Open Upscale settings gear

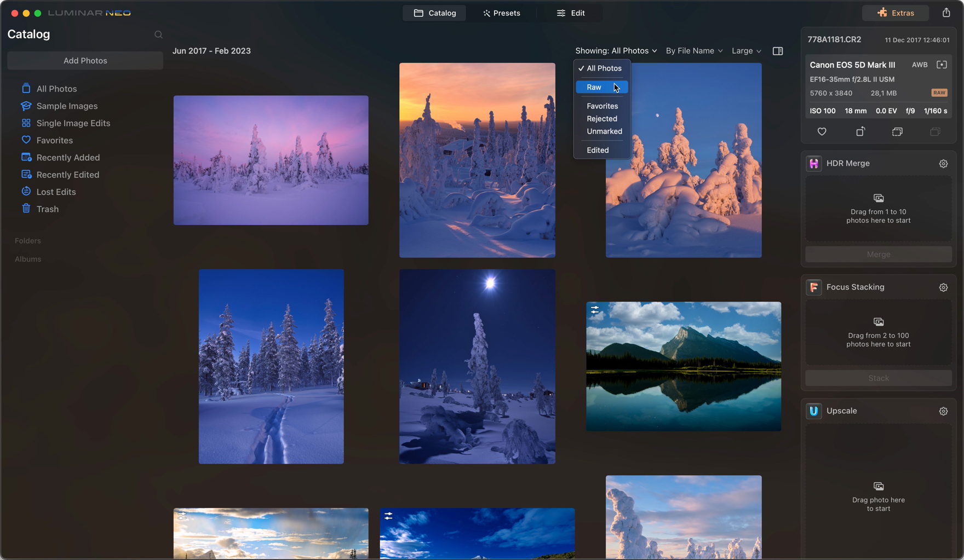(x=943, y=411)
